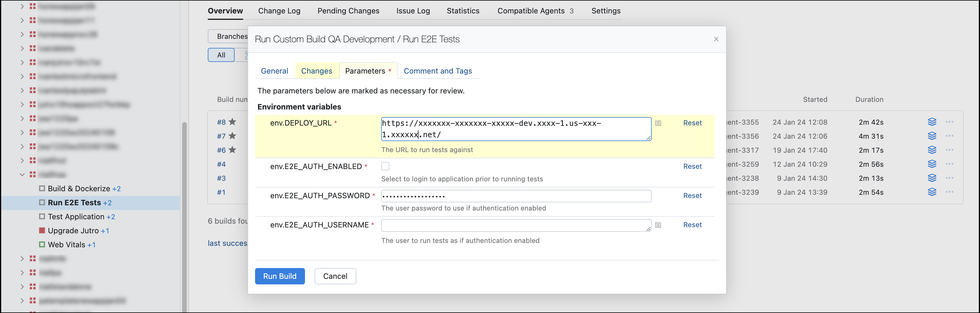Select the All branches filter toggle
980x313 pixels.
tap(221, 55)
